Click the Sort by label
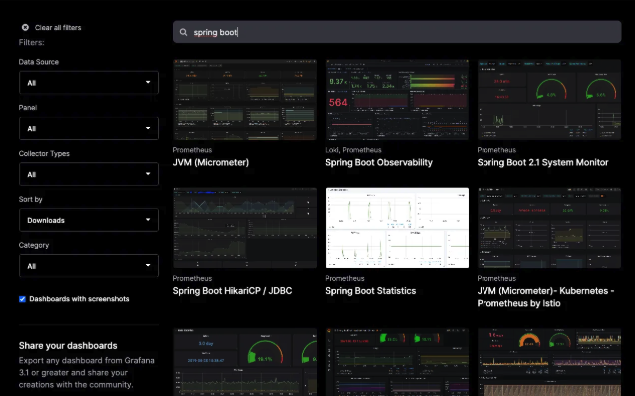This screenshot has height=396, width=635. pos(30,200)
